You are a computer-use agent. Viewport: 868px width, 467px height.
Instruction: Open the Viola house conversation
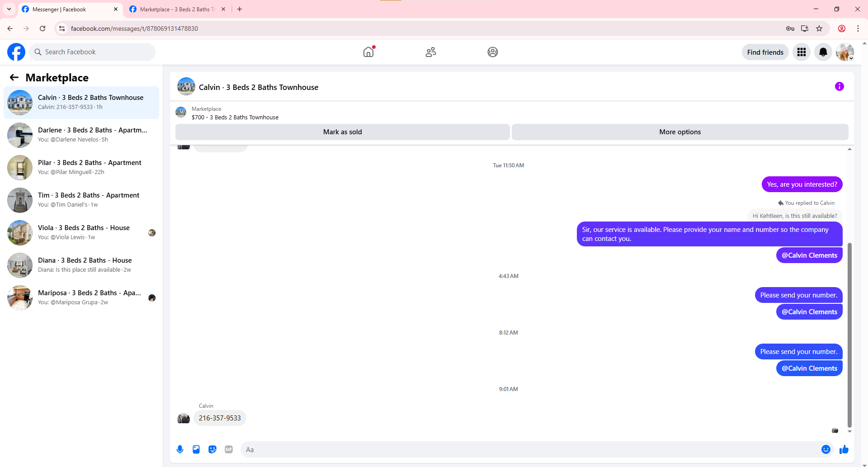[x=81, y=233]
